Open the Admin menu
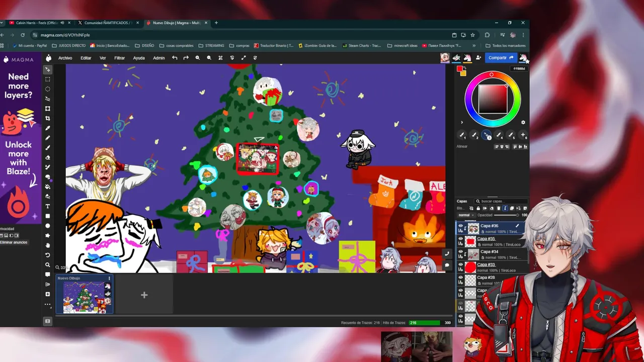This screenshot has width=644, height=362. [159, 58]
